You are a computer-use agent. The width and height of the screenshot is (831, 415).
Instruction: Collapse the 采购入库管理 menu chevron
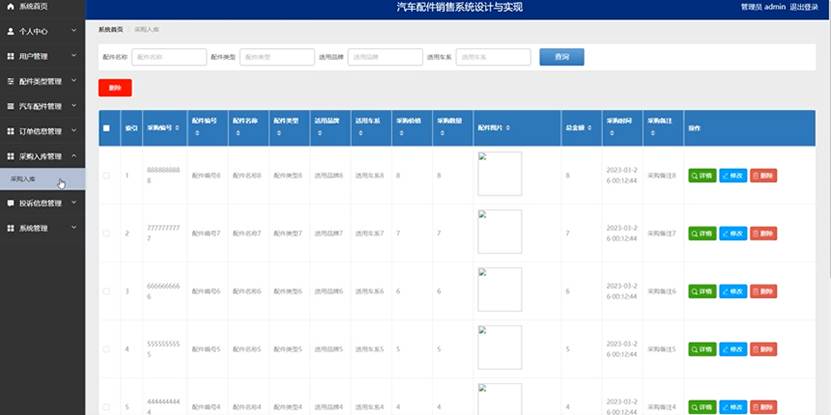(74, 156)
